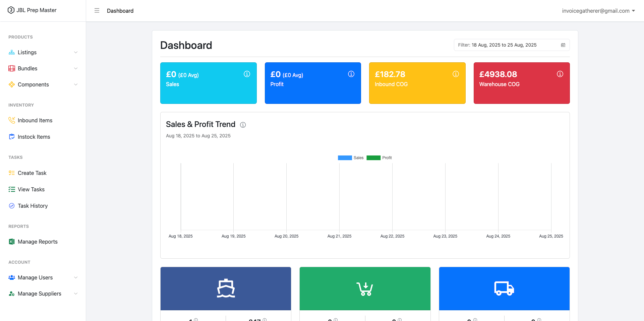Open the Task History page

point(33,206)
